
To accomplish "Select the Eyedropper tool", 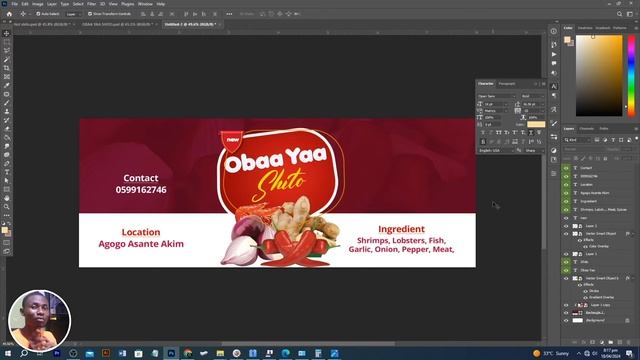I will pyautogui.click(x=6, y=85).
